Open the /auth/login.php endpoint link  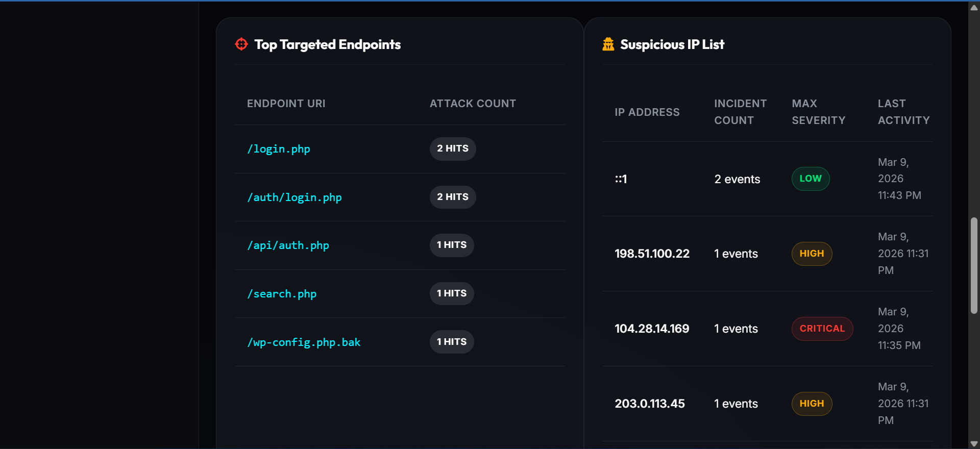tap(295, 197)
